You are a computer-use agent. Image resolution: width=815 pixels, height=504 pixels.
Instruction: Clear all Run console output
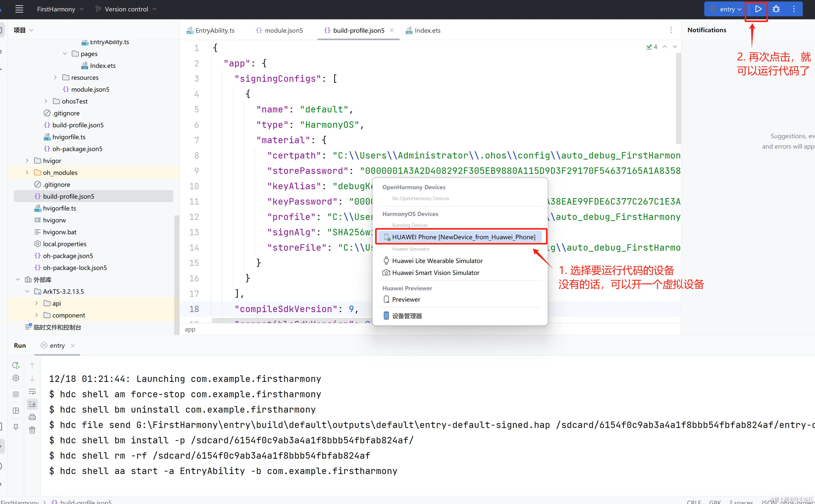tap(32, 430)
